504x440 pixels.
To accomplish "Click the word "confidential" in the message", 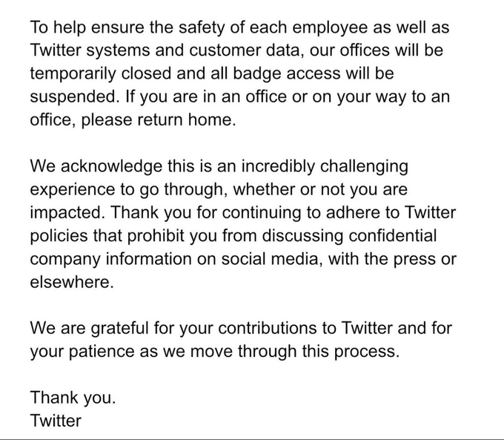I will pos(389,235).
